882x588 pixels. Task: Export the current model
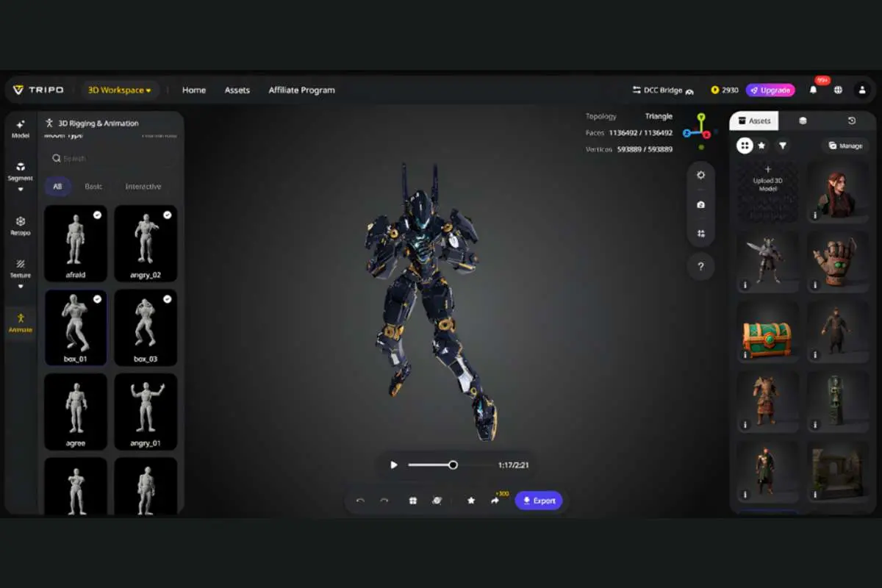click(x=539, y=501)
